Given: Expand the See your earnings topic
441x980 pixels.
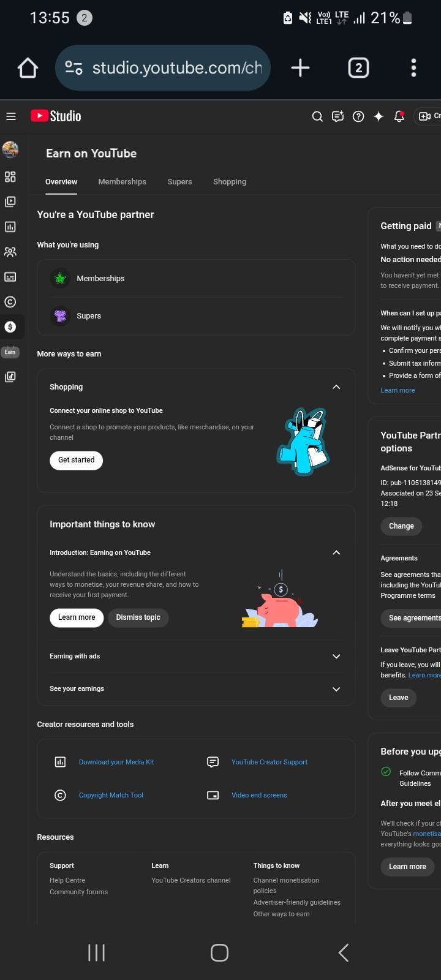Looking at the screenshot, I should 336,689.
